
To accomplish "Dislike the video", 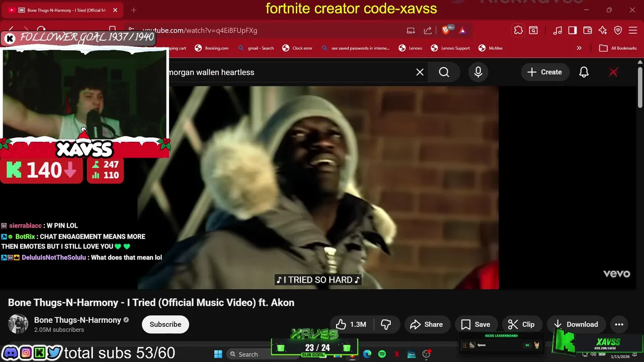I will pyautogui.click(x=386, y=324).
